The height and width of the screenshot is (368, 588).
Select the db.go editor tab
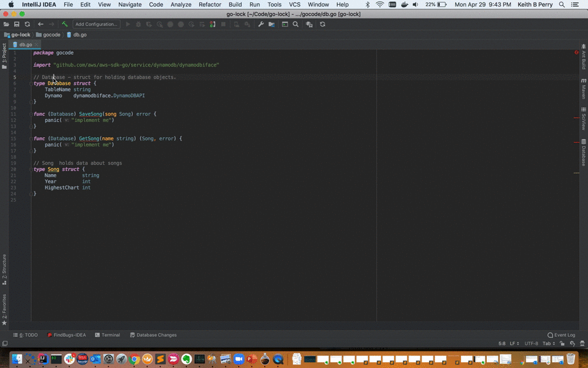coord(25,44)
